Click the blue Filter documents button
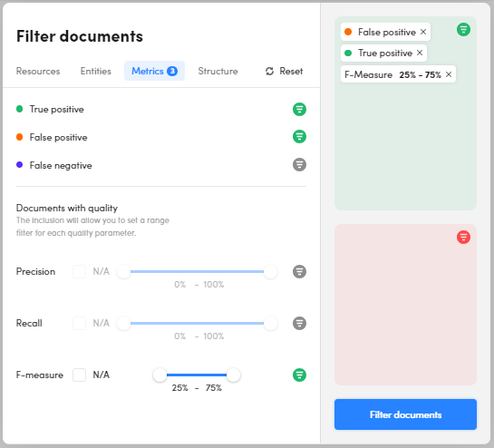This screenshot has height=448, width=494. pyautogui.click(x=405, y=414)
